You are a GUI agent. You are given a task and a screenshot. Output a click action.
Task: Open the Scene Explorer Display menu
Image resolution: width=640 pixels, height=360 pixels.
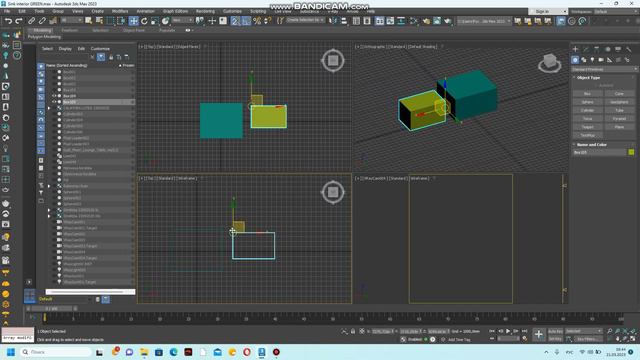[65, 49]
